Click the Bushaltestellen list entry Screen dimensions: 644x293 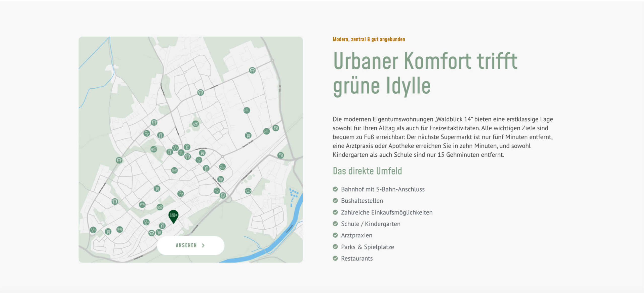click(x=362, y=201)
